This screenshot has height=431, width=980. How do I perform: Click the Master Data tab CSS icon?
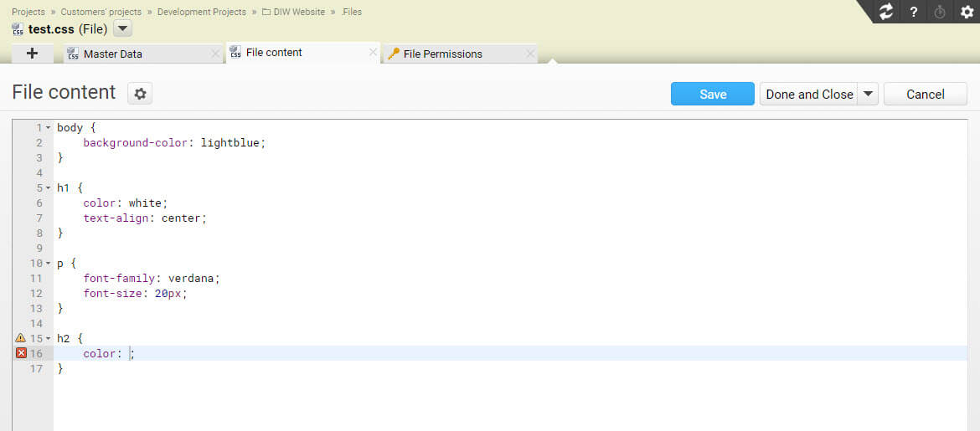(73, 54)
